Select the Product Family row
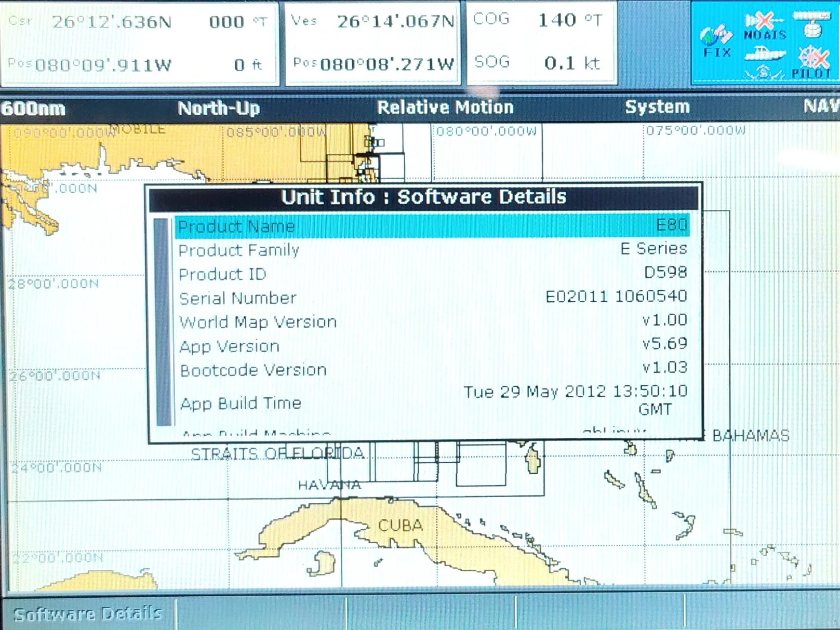840x630 pixels. [432, 250]
